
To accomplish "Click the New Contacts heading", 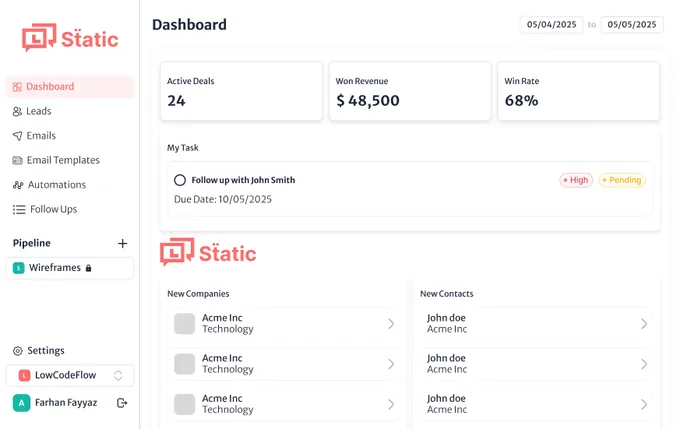I will pyautogui.click(x=447, y=294).
